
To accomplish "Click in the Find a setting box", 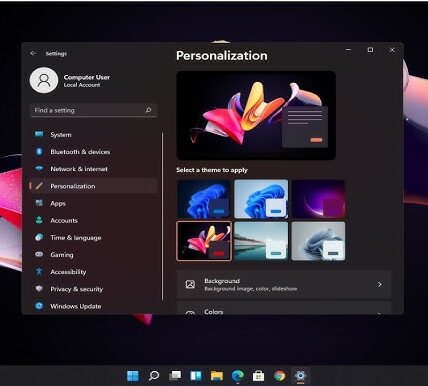I will [93, 110].
